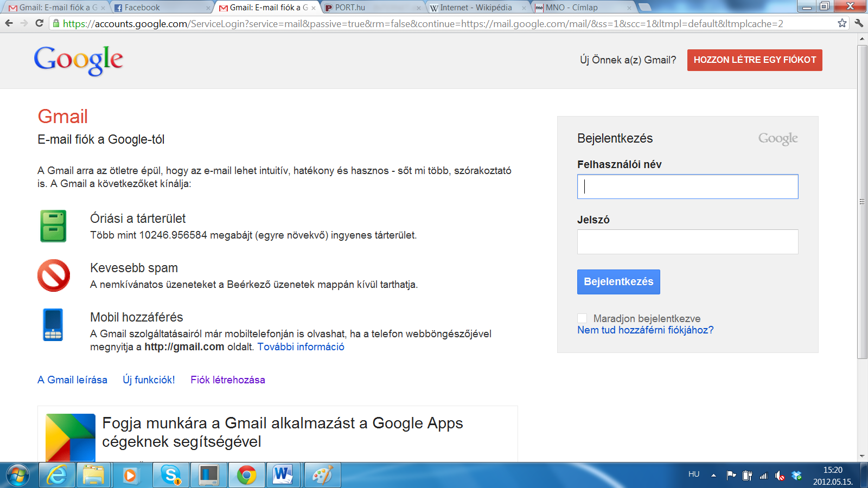Screen dimensions: 868x488
Task: Click the green SSL padlock icon
Action: pos(56,23)
